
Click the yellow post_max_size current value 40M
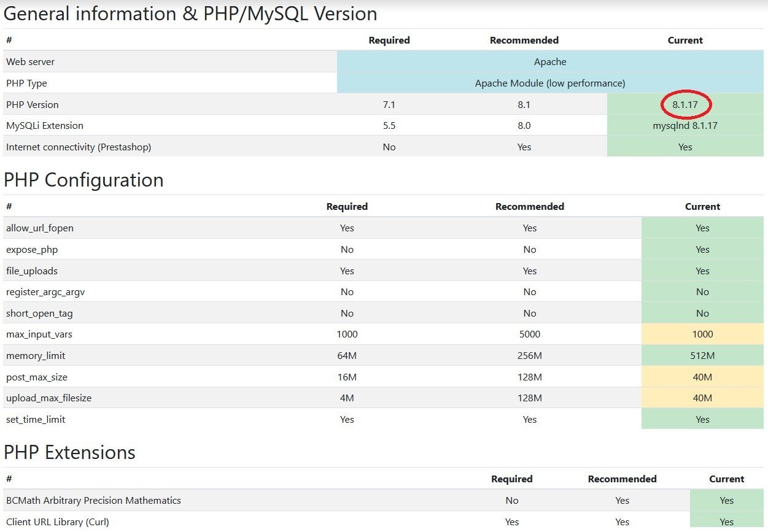pos(702,377)
